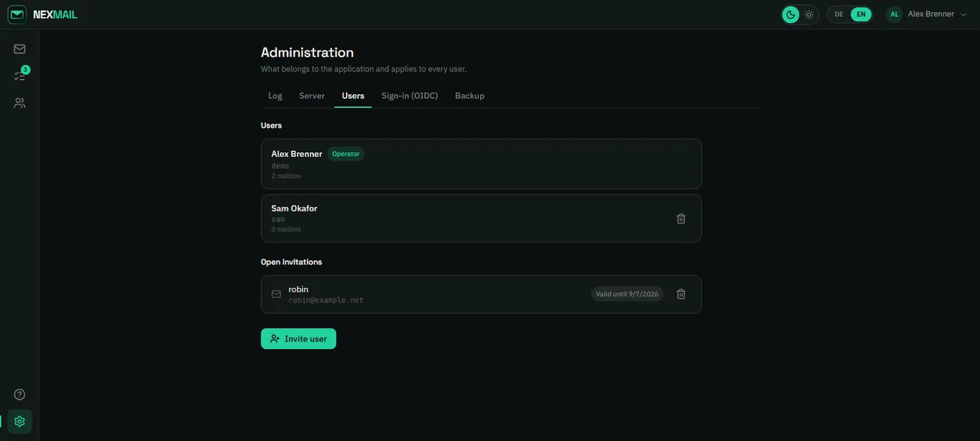
Task: Click the sam username text
Action: point(278,220)
